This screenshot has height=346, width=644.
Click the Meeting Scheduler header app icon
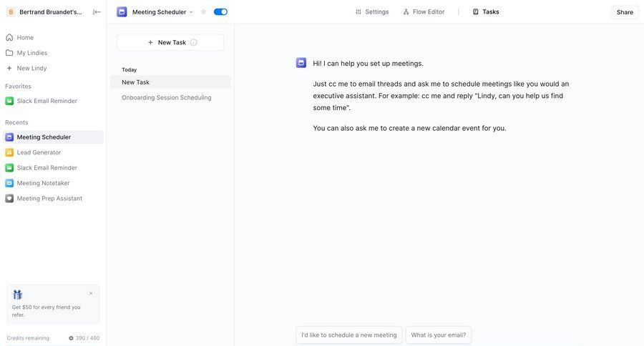coord(122,12)
